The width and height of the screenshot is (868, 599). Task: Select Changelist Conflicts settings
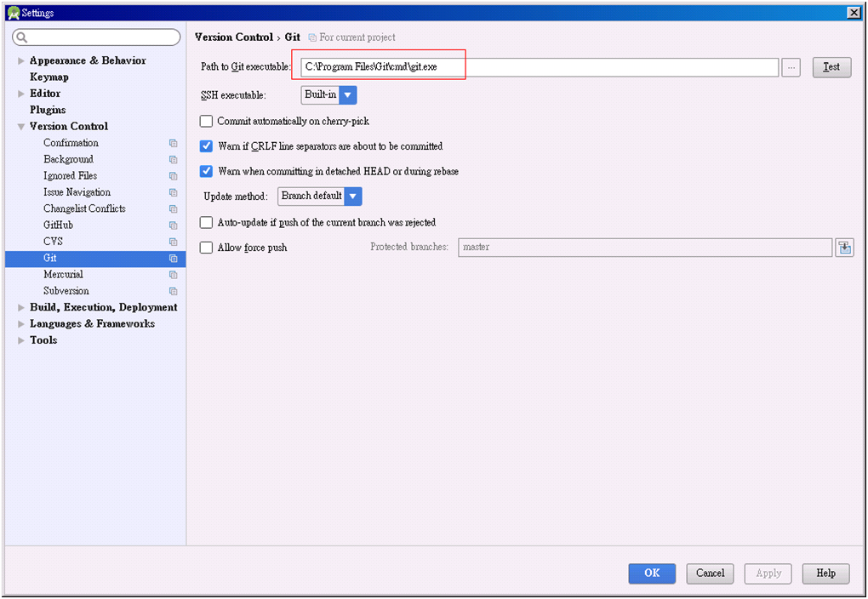(85, 208)
